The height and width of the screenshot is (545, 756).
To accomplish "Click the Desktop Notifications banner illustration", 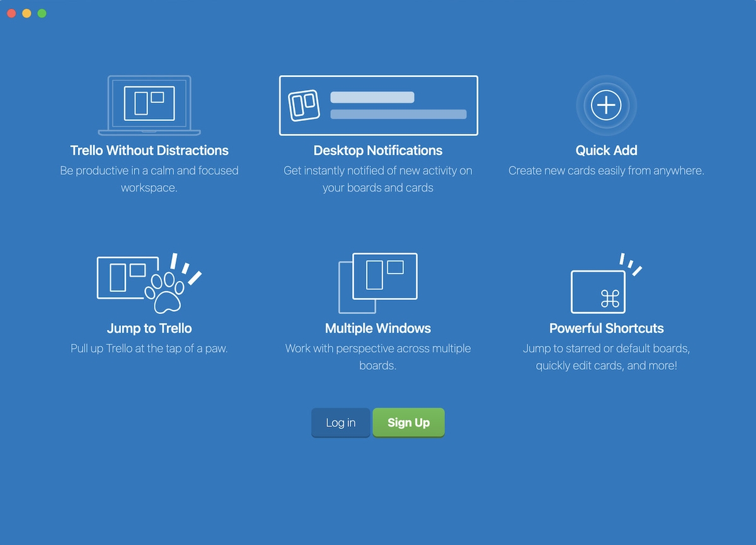I will coord(378,105).
